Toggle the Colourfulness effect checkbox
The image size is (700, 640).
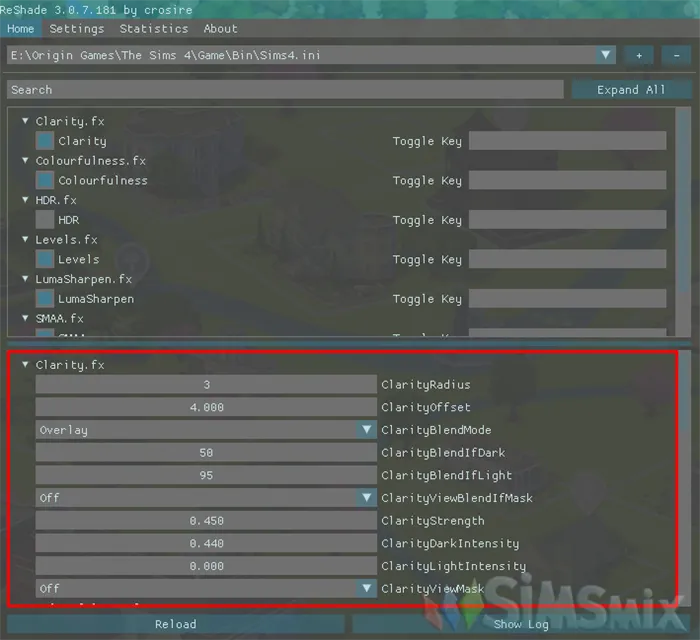click(x=45, y=180)
